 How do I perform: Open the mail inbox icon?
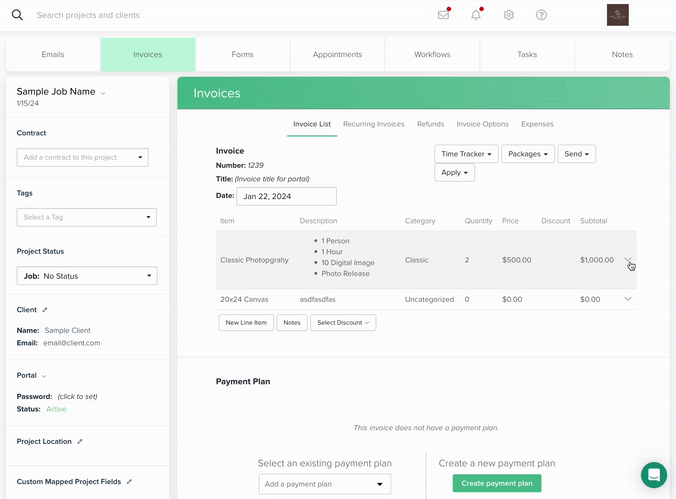click(x=443, y=15)
